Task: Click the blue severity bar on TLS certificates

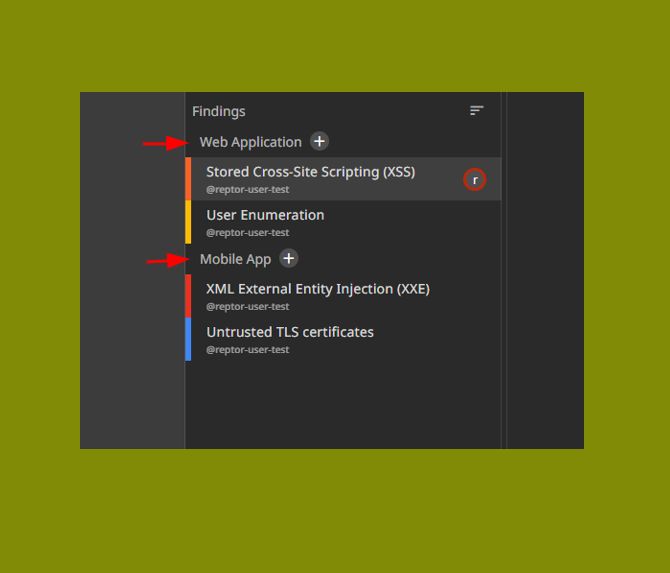Action: click(188, 339)
